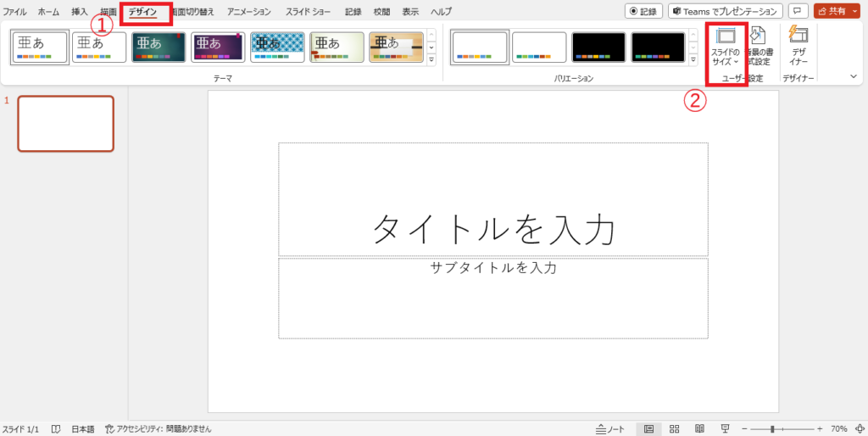868x436 pixels.
Task: Go to next row of the variations gallery
Action: (693, 48)
